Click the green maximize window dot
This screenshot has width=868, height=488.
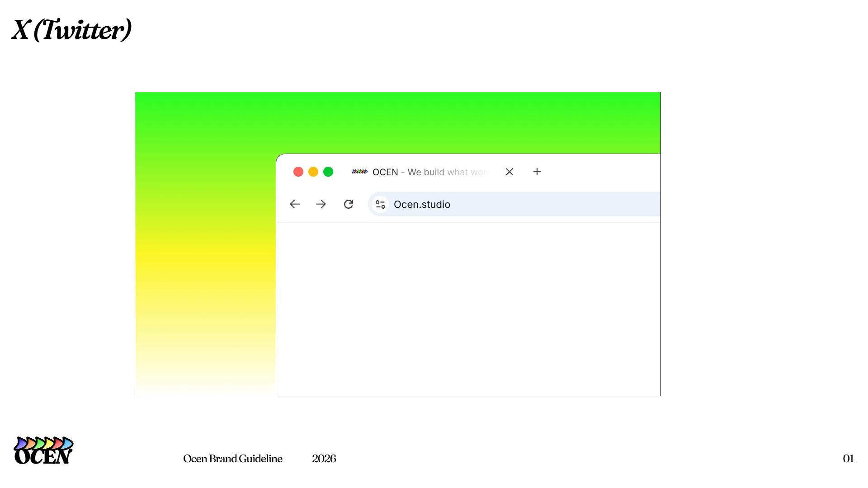point(328,172)
